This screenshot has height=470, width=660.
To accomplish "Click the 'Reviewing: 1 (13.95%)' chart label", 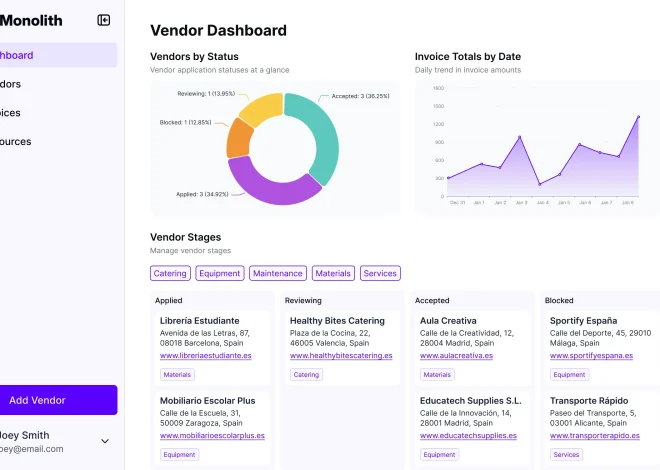I will point(206,94).
